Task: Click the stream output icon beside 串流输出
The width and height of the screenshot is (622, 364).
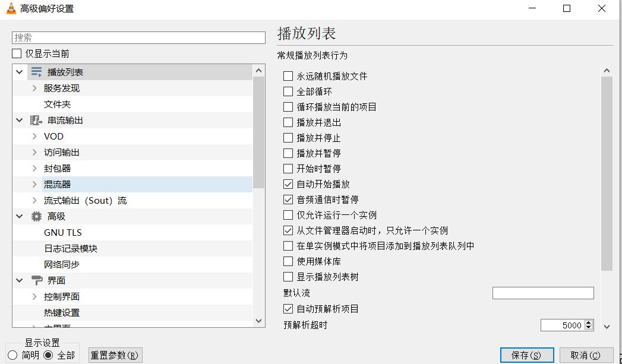Action: [36, 120]
